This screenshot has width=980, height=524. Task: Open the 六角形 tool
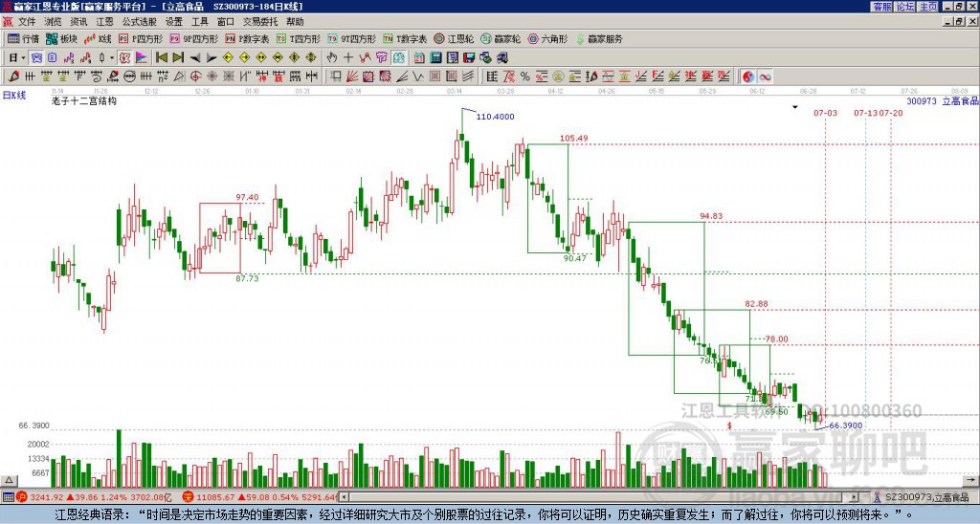click(x=548, y=38)
